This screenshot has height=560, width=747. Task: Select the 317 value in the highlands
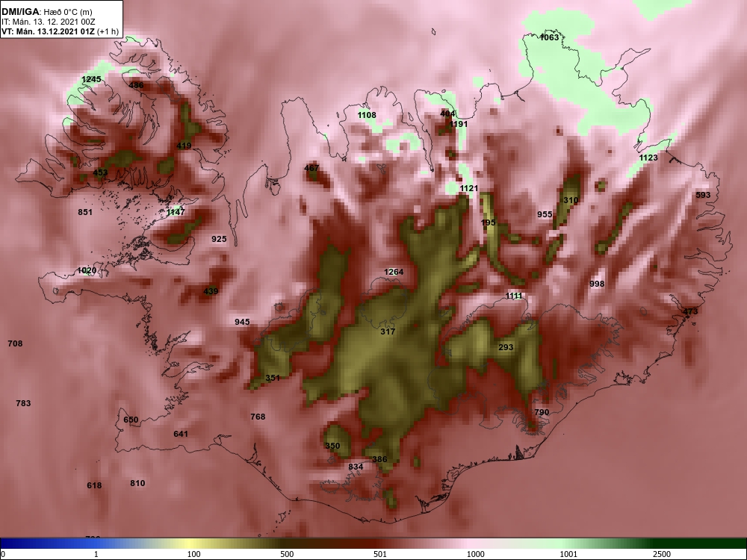click(388, 332)
